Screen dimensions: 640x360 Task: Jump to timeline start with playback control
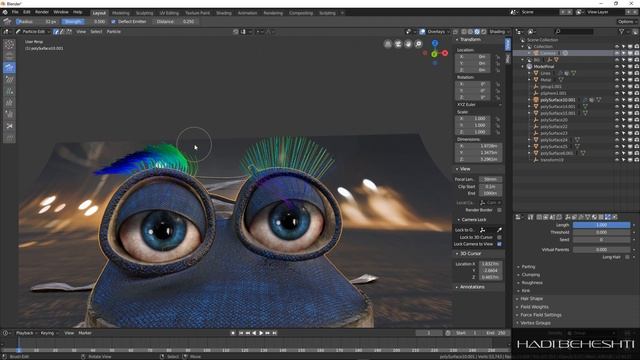(x=241, y=333)
